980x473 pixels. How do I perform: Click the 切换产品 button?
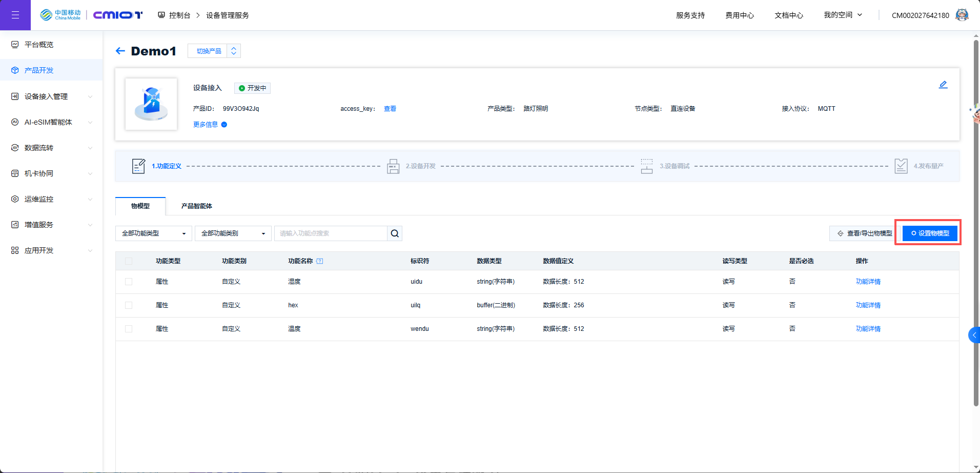click(x=209, y=51)
